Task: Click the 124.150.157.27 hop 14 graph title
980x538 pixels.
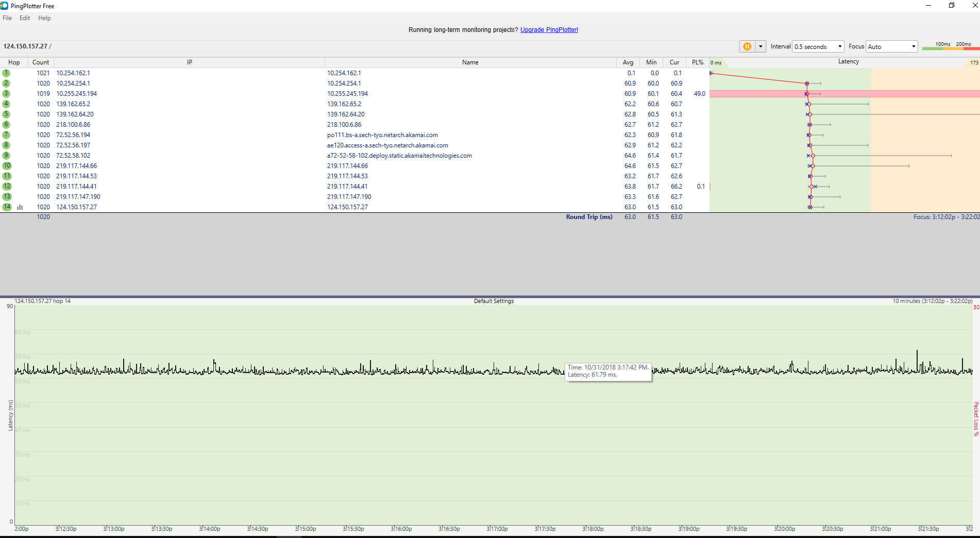Action: 43,301
